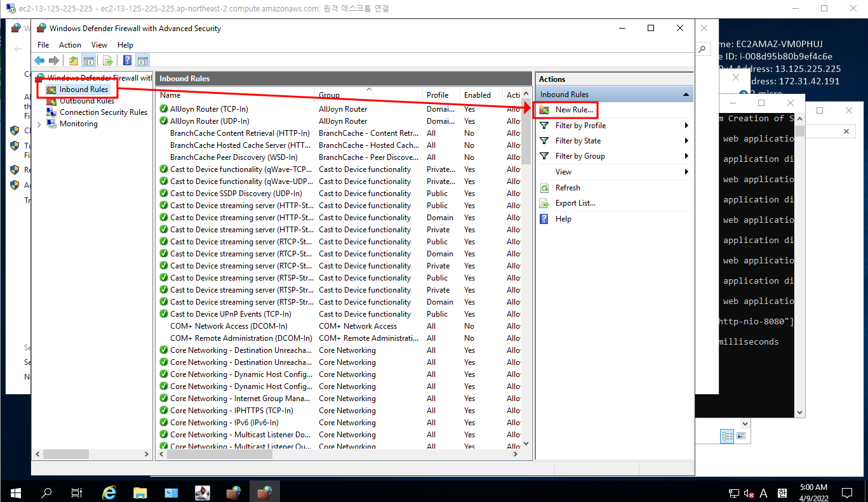
Task: Expand Filter by State submenu arrow
Action: [x=686, y=141]
